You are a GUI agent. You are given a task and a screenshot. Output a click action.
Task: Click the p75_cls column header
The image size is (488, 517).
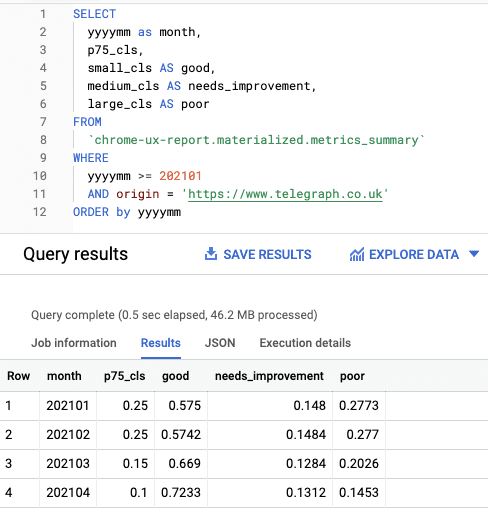click(x=124, y=376)
